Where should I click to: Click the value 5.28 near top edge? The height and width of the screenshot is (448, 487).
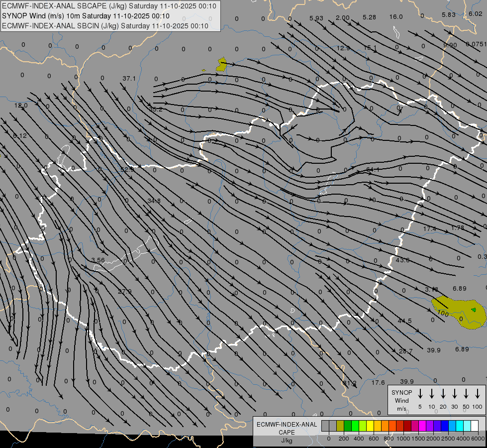369,17
